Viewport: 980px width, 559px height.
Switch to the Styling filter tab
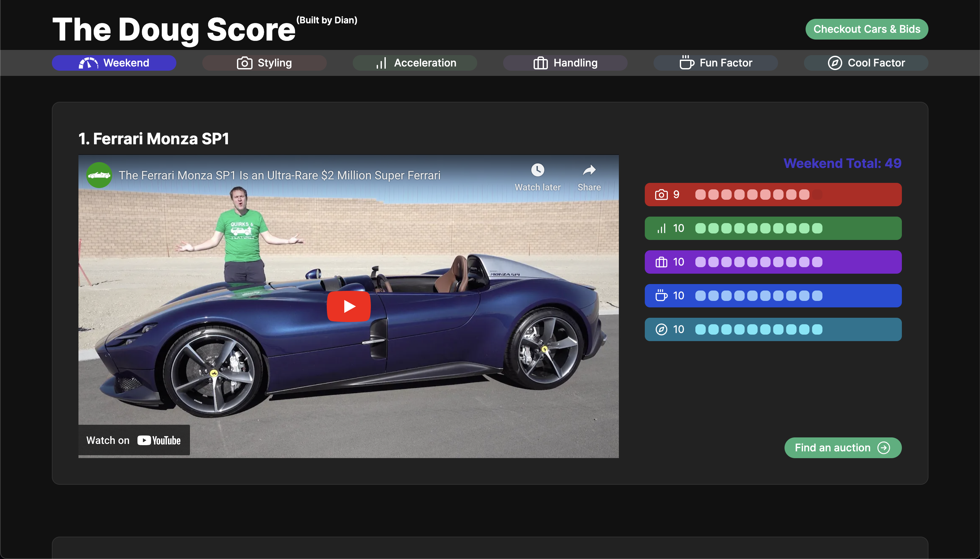264,63
